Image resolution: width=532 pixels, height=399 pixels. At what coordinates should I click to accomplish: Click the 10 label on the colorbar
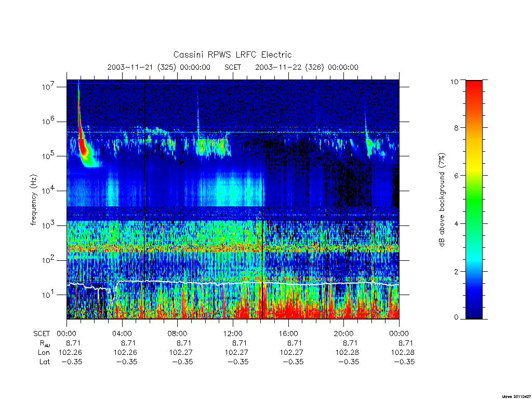454,82
